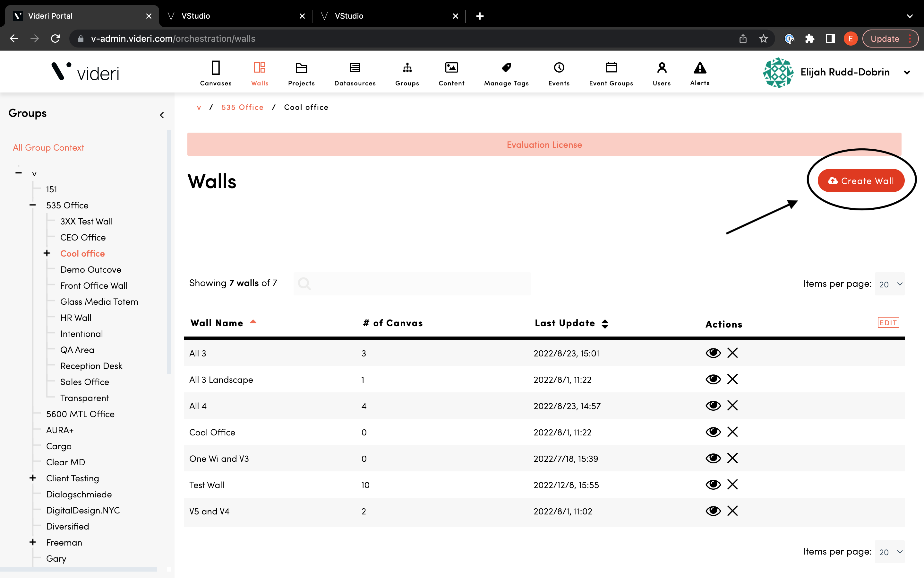The width and height of the screenshot is (924, 578).
Task: View the V5 and V4 eye icon
Action: 713,511
